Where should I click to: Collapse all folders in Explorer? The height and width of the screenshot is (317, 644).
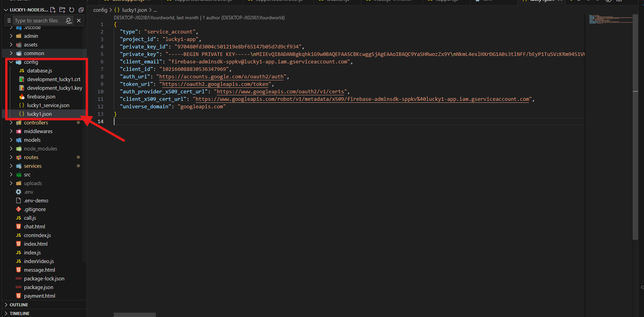(x=81, y=10)
